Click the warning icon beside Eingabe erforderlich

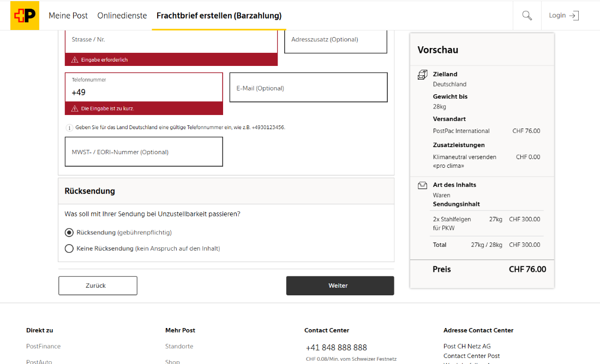point(75,59)
